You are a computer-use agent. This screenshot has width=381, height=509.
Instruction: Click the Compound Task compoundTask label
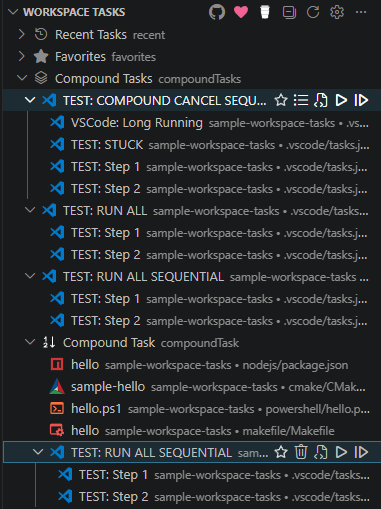pos(109,343)
